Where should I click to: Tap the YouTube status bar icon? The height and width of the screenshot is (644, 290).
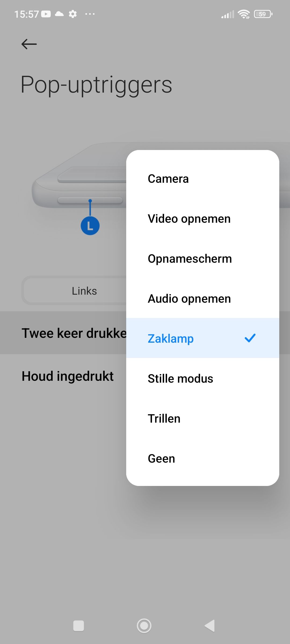coord(46,14)
